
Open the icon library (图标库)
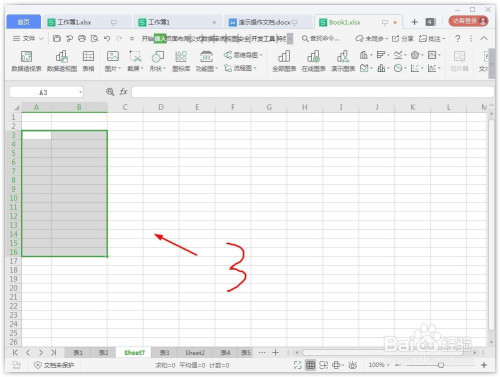click(181, 61)
